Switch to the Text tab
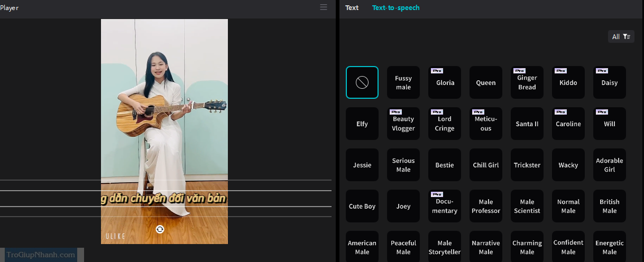Viewport: 644px width, 262px height. pyautogui.click(x=352, y=8)
